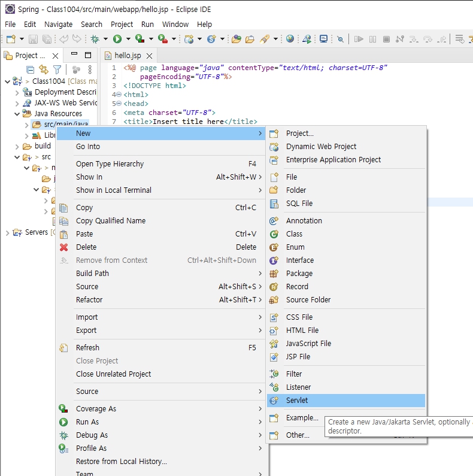Click Go Into in the context menu
473x476 pixels.
[x=161, y=146]
